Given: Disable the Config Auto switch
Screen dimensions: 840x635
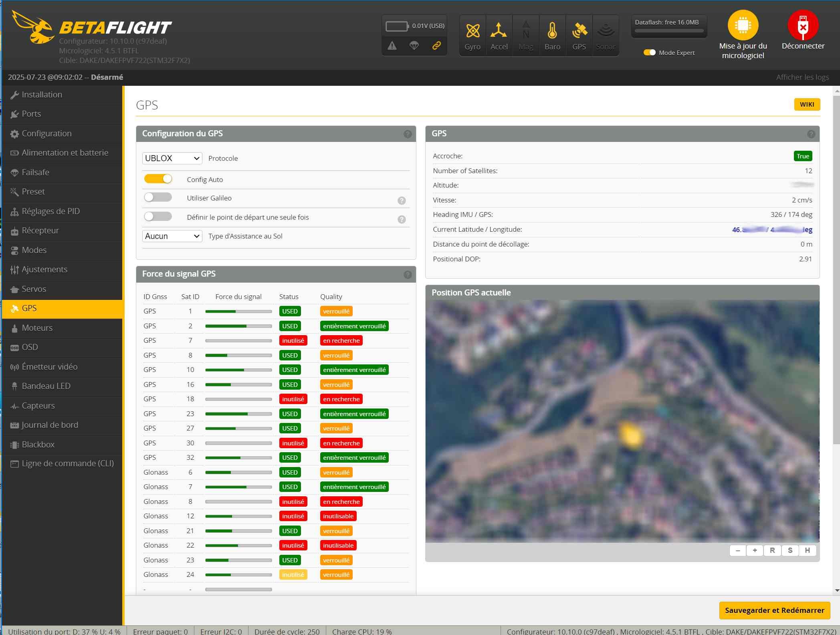Looking at the screenshot, I should 158,179.
